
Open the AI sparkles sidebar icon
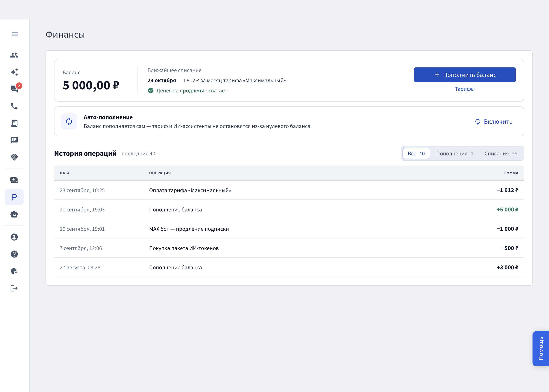14,72
